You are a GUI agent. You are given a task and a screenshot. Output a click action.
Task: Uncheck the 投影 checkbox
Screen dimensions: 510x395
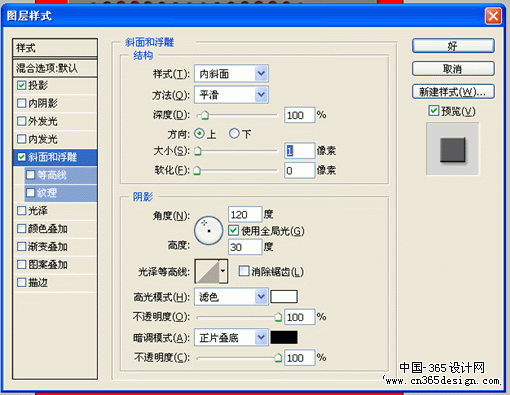click(21, 85)
